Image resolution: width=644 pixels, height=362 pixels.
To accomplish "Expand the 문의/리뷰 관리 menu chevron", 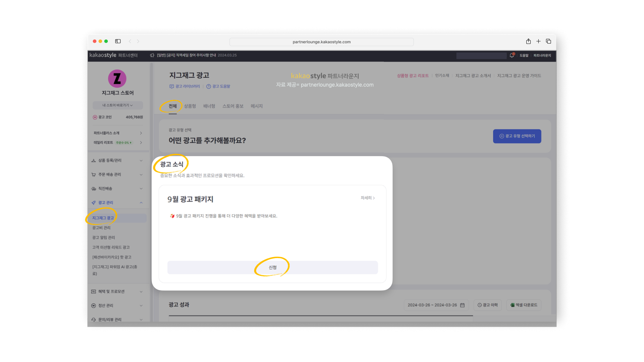I will coord(141,320).
